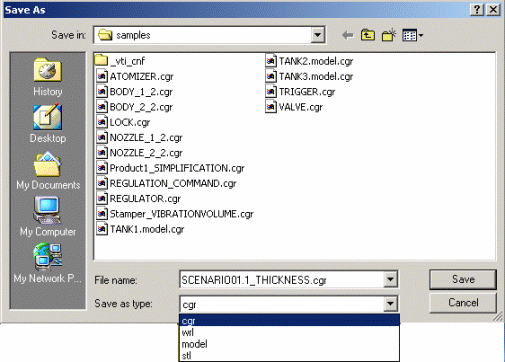505x362 pixels.
Task: Click the TANK3.model.cgr file icon
Action: (x=271, y=76)
